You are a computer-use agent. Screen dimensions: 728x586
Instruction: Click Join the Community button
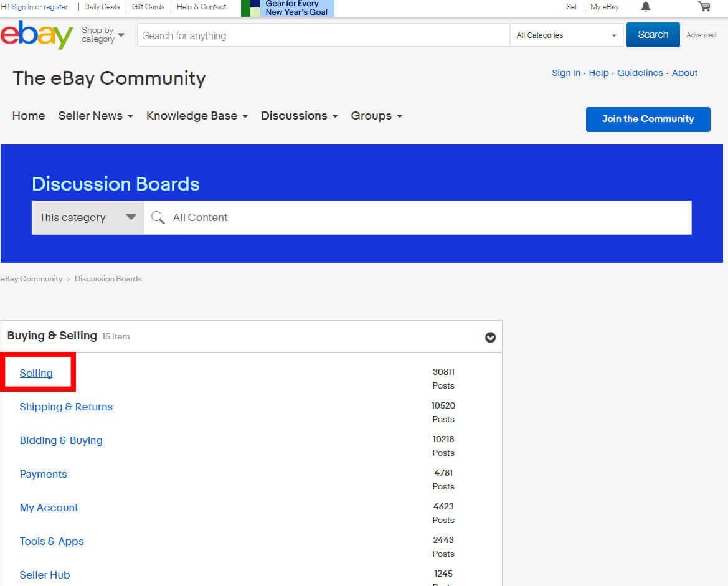[x=648, y=120]
